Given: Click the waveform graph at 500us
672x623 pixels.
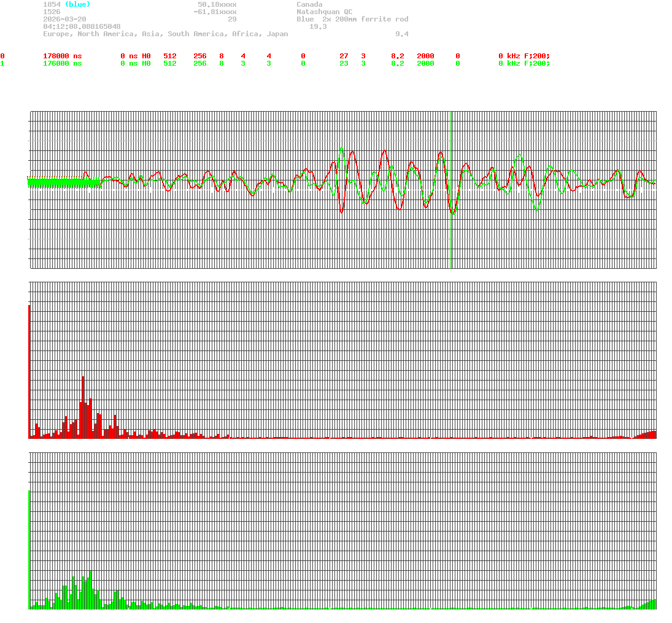Looking at the screenshot, I should (344, 184).
